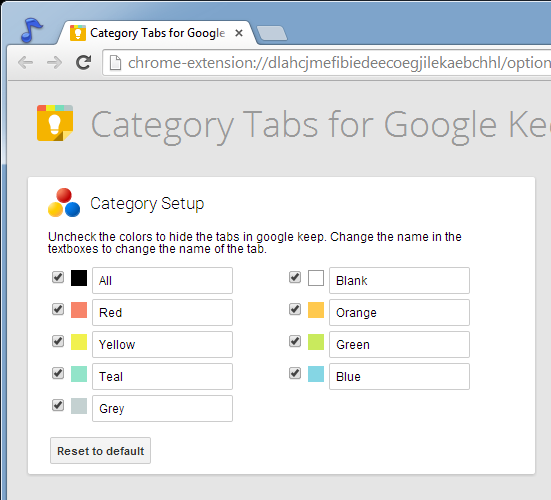This screenshot has height=500, width=551.
Task: Click the yellow color swatch
Action: (79, 342)
